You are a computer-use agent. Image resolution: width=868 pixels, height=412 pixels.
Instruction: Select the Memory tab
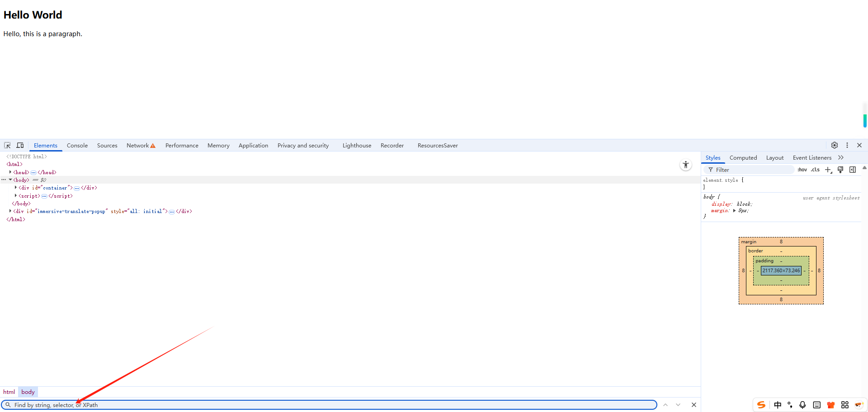pyautogui.click(x=218, y=145)
